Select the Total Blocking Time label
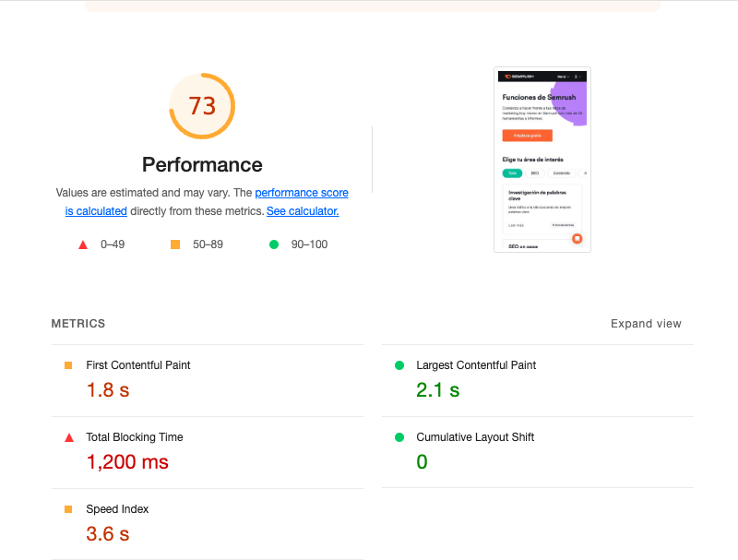This screenshot has height=560, width=738. [x=134, y=437]
